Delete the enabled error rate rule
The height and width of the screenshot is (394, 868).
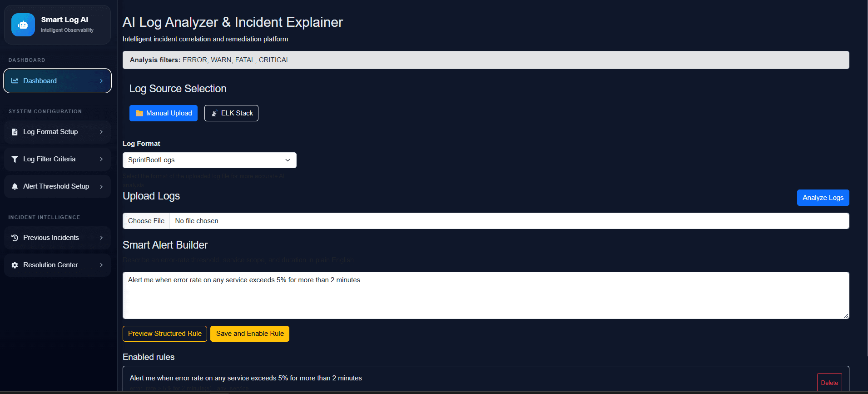click(829, 383)
